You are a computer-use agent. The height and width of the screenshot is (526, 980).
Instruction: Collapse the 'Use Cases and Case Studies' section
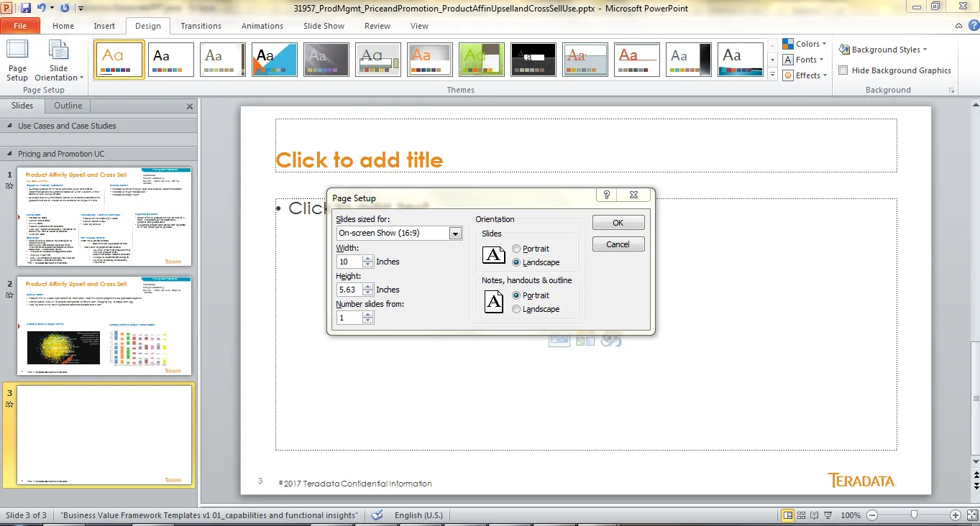[x=10, y=126]
